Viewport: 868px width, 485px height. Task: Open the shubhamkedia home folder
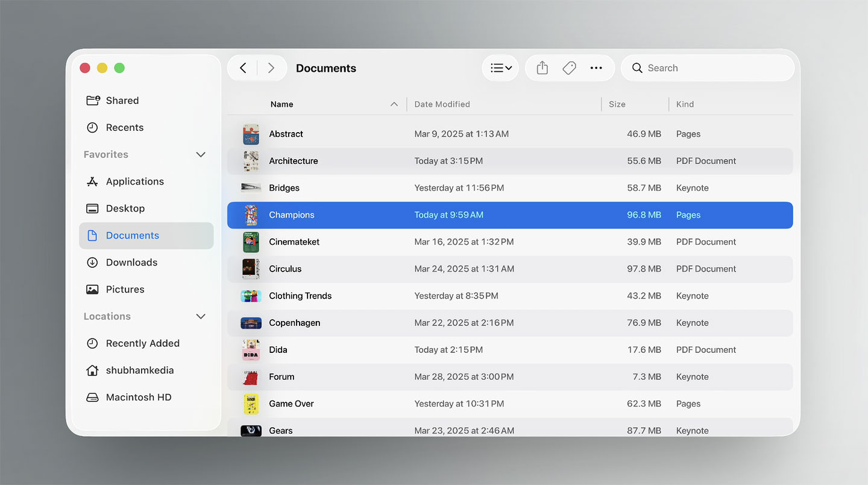[146, 370]
